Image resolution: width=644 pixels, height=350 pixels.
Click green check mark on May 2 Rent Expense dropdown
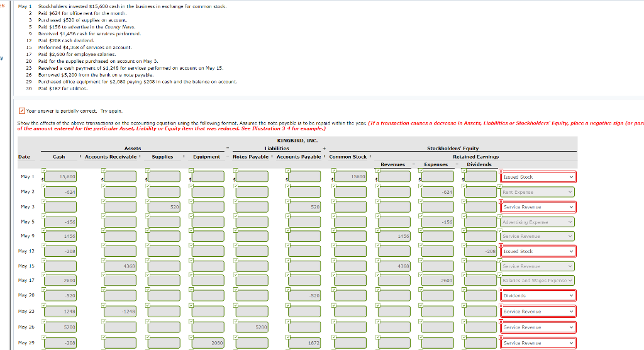click(500, 186)
